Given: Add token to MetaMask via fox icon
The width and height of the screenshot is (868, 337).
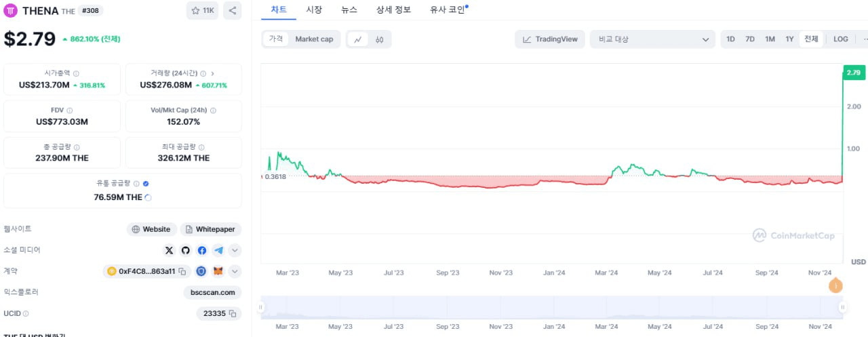Looking at the screenshot, I should pos(218,271).
